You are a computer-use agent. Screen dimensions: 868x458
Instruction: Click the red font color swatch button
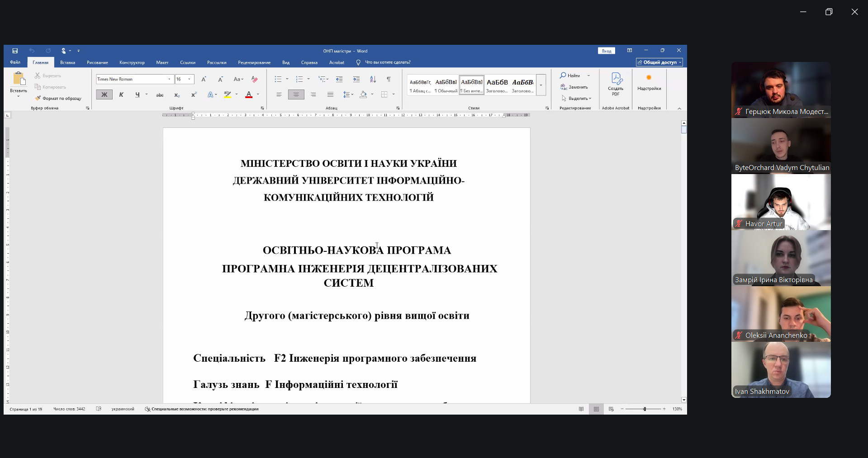[x=249, y=95]
